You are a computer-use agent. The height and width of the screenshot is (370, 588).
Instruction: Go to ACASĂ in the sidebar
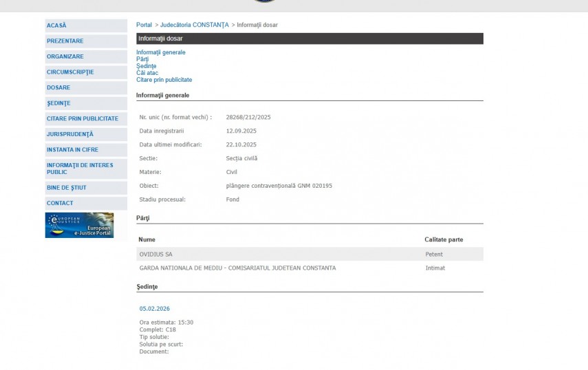pyautogui.click(x=56, y=25)
